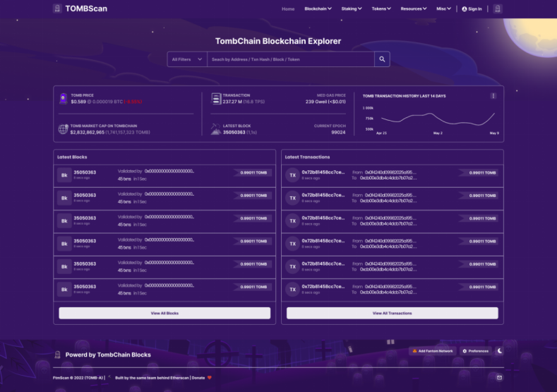Focus the search by address input field
Screen dimensions: 557x392
coord(291,59)
